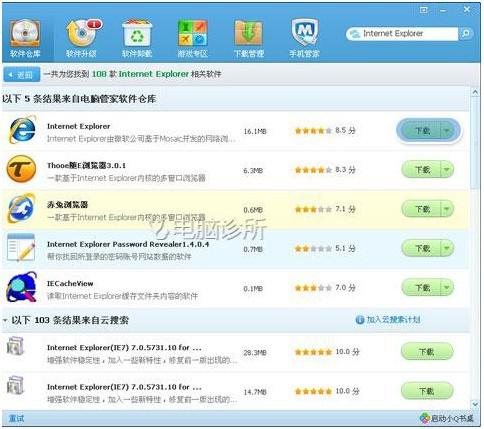Viewport: 484px width, 429px height.
Task: Click the Password Revealer notepad icon
Action: point(21,247)
